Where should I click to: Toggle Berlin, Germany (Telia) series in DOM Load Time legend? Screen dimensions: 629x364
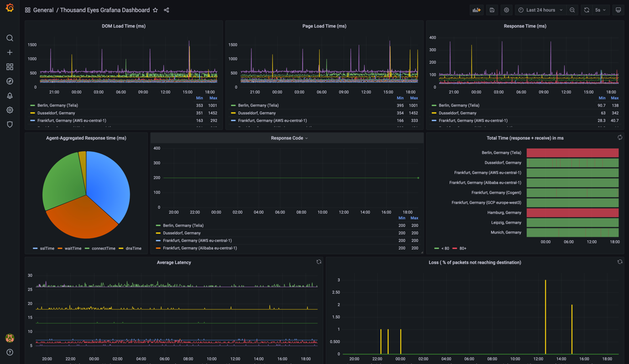[x=57, y=105]
